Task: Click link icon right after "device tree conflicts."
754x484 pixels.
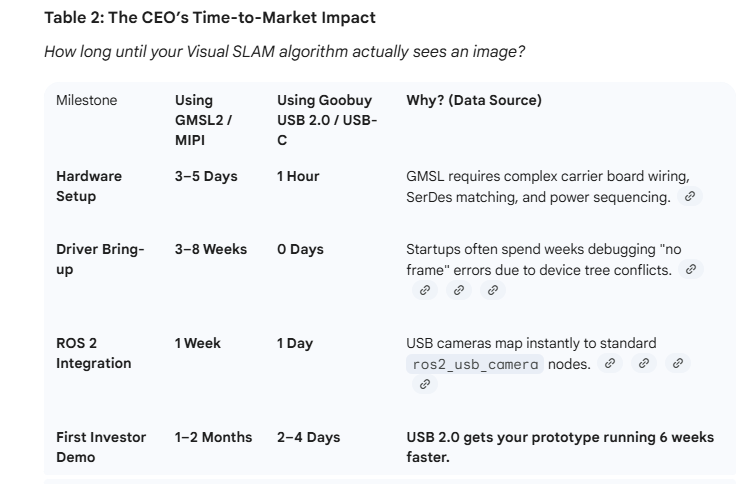Action: [688, 270]
